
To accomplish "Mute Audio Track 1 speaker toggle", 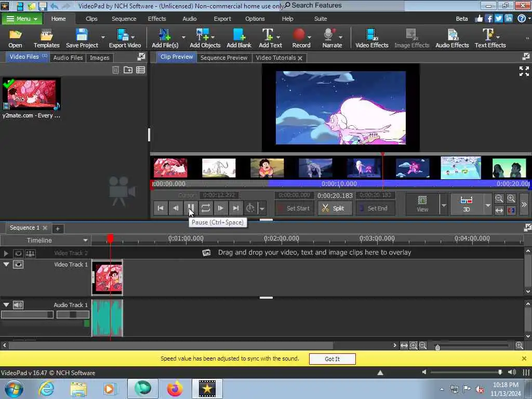I will (x=18, y=305).
